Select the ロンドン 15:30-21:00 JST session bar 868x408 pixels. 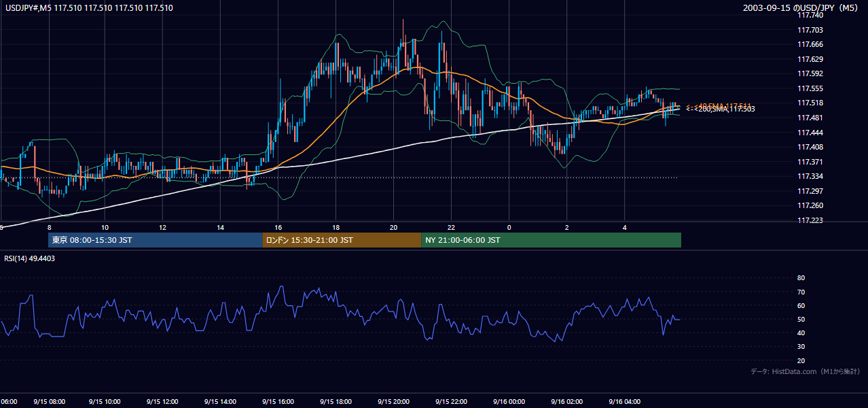(x=342, y=240)
